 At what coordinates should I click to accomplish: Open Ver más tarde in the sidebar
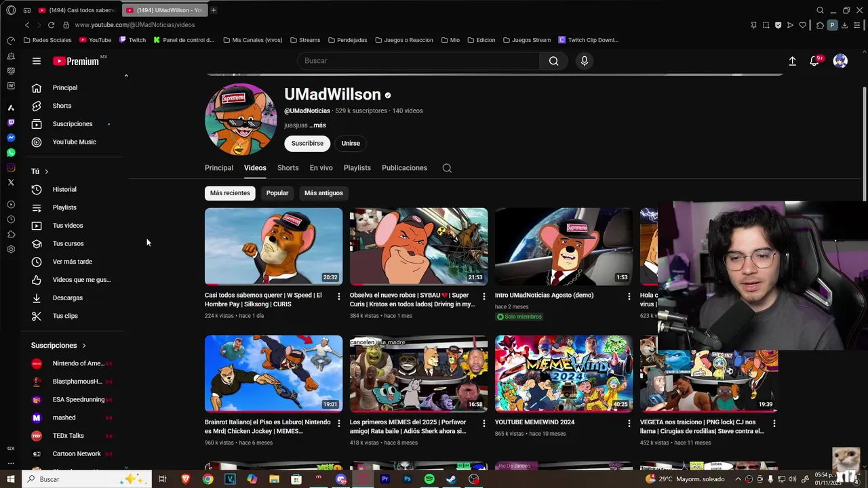(72, 262)
